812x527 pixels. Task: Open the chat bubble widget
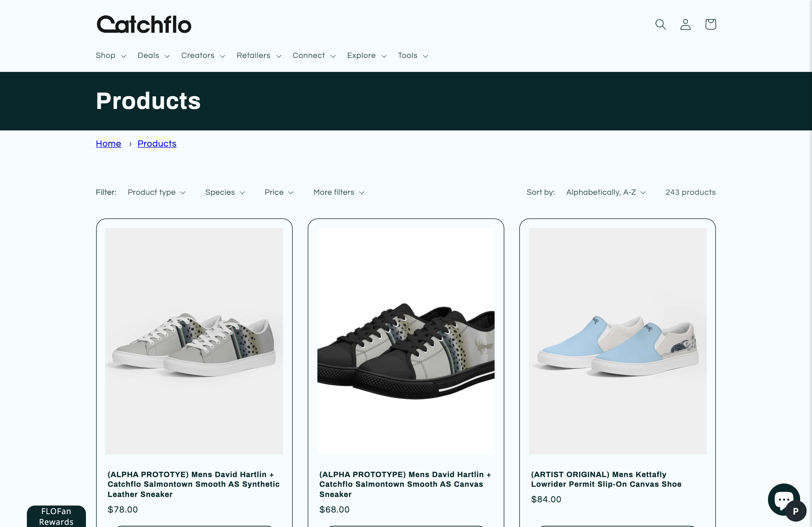(783, 499)
